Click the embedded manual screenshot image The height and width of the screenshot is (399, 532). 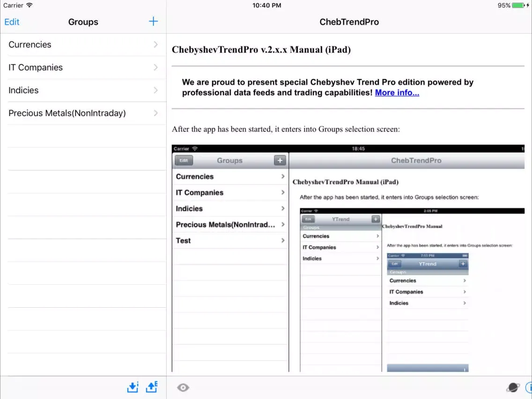click(x=348, y=258)
